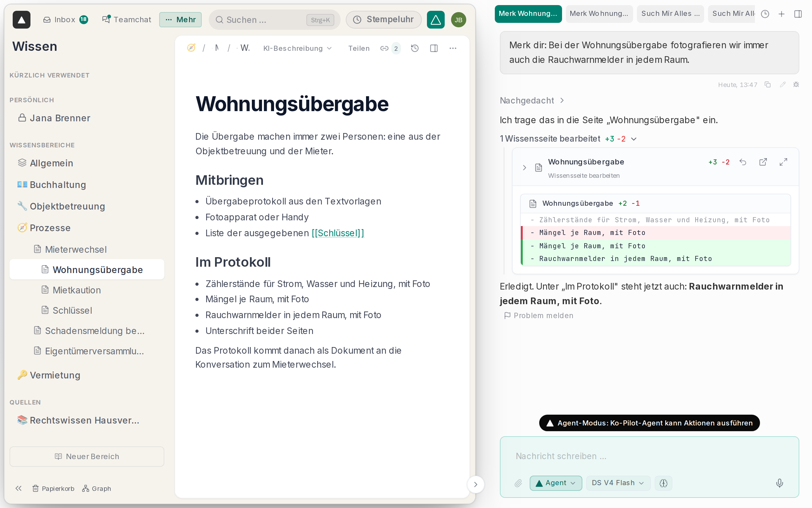Open the KI-Beschreibung dropdown
This screenshot has width=812, height=508.
click(x=297, y=48)
